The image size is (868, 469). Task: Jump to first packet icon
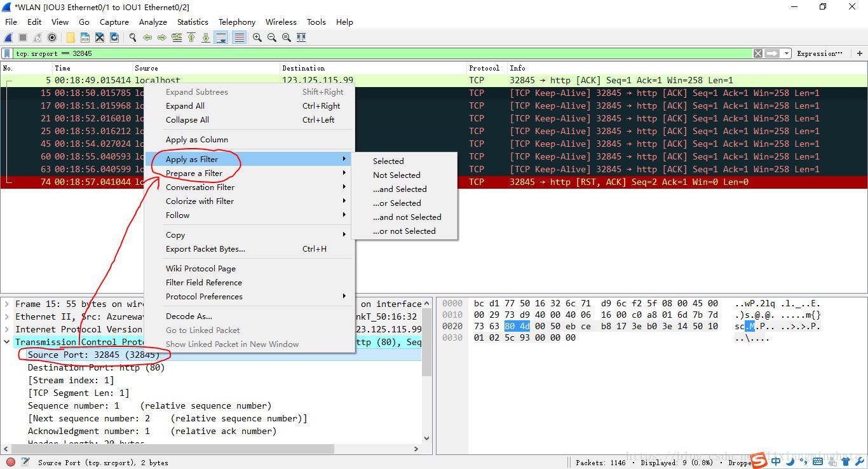[191, 37]
